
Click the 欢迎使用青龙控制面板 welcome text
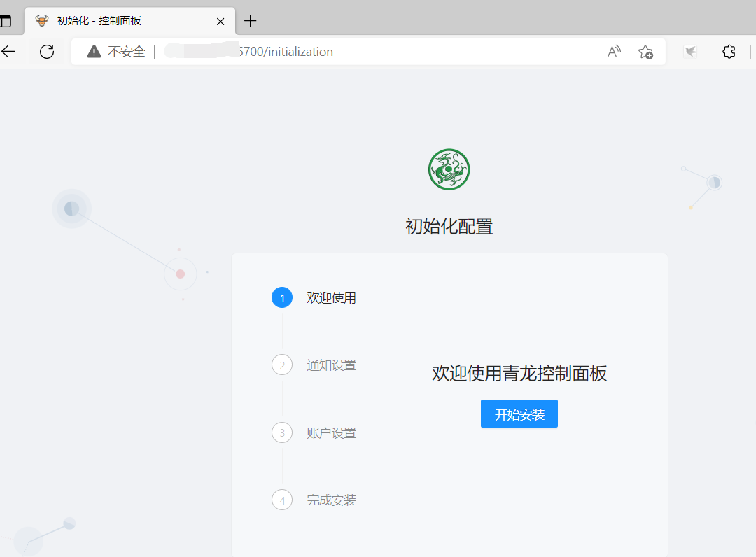pyautogui.click(x=519, y=374)
